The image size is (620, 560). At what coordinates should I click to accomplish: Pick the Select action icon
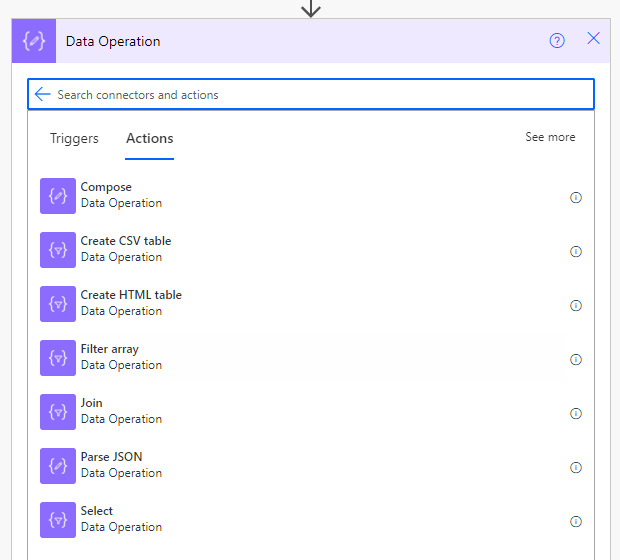[x=58, y=520]
